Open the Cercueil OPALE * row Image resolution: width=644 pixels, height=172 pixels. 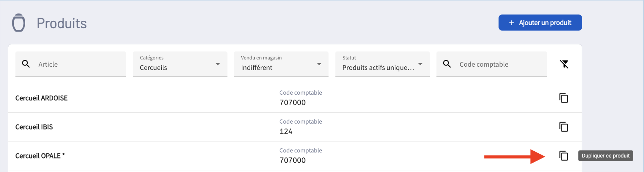coord(295,156)
